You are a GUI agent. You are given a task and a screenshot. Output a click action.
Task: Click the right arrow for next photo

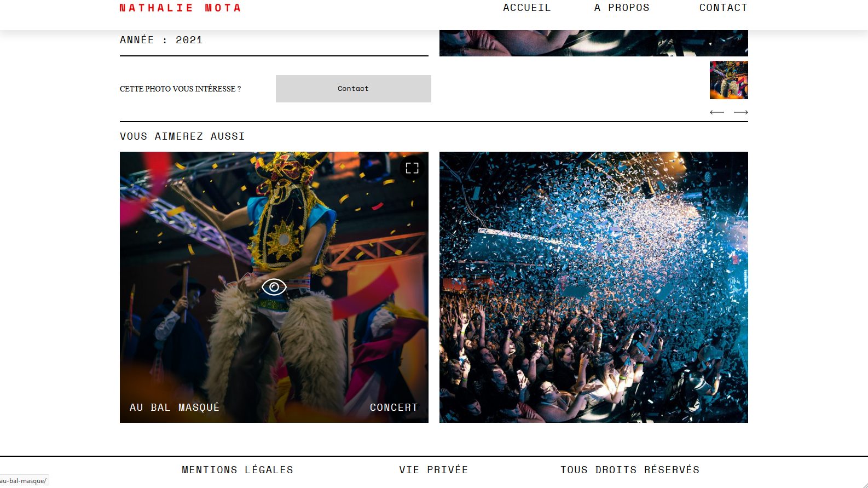click(741, 112)
